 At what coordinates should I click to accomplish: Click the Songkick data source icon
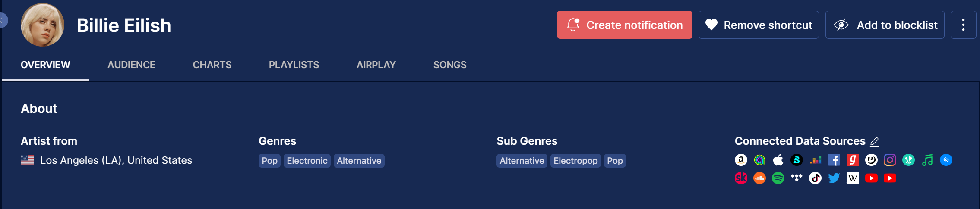click(x=741, y=178)
